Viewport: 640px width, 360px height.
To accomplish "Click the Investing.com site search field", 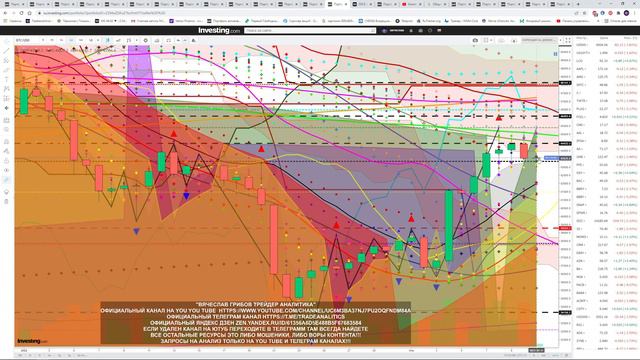I will pos(310,31).
